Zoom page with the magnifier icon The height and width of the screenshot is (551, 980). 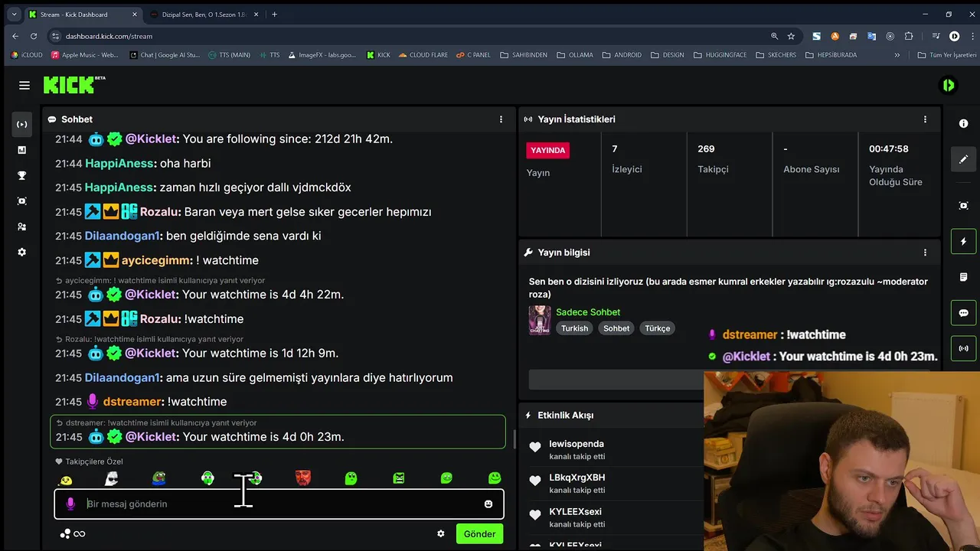click(x=774, y=36)
